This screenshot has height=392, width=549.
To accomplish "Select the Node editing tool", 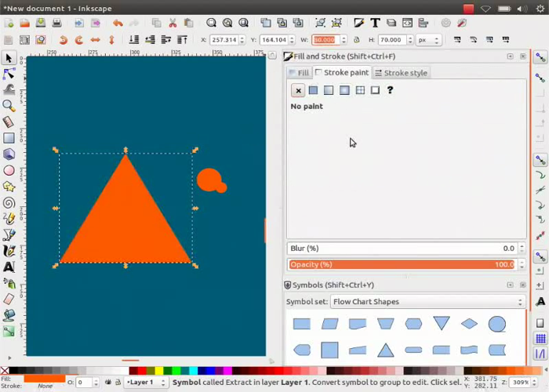I will pyautogui.click(x=9, y=74).
